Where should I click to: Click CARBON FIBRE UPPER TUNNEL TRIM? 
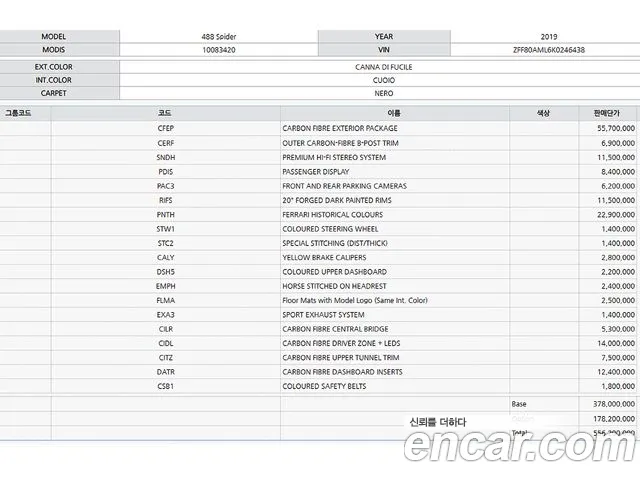tap(341, 358)
